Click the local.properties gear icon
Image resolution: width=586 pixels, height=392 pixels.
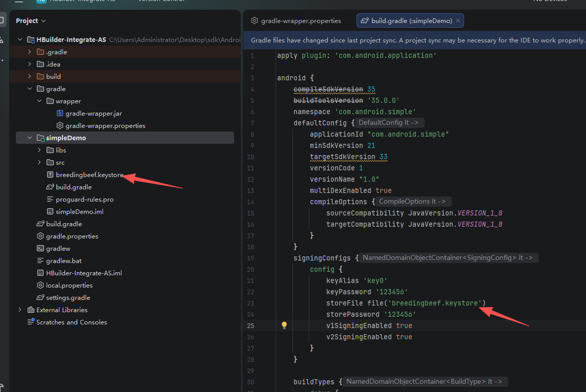point(40,285)
